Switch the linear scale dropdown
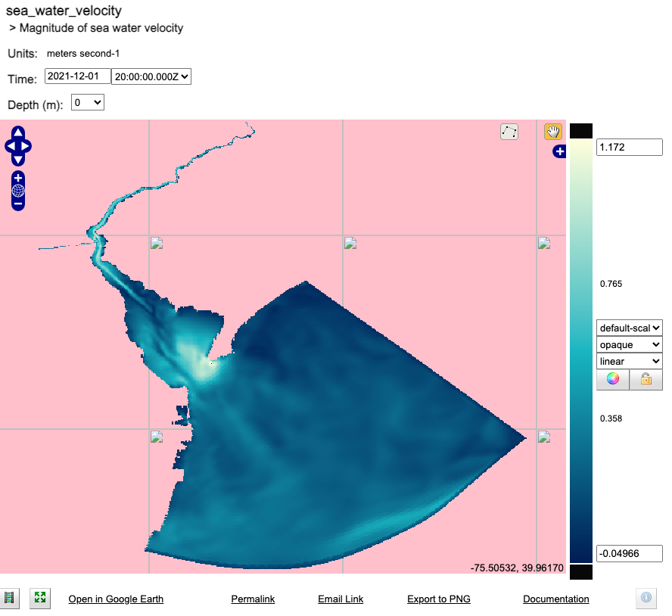The image size is (672, 616). [629, 361]
